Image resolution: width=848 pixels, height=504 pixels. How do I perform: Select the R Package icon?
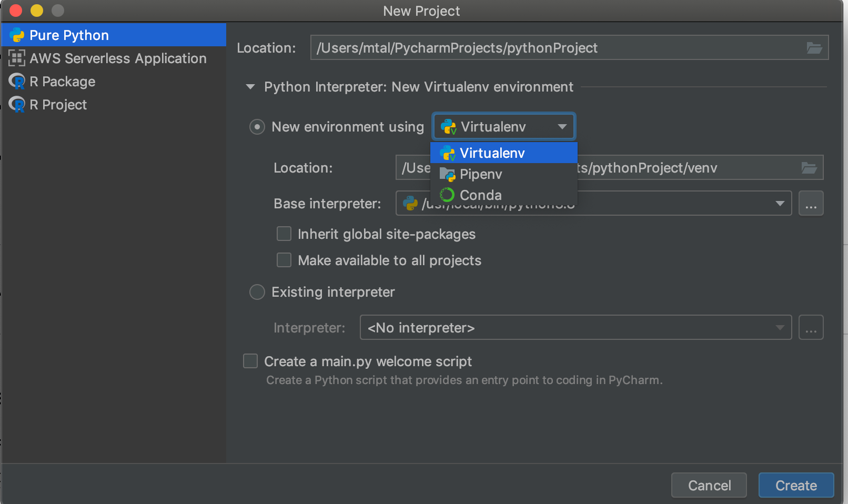pyautogui.click(x=16, y=81)
